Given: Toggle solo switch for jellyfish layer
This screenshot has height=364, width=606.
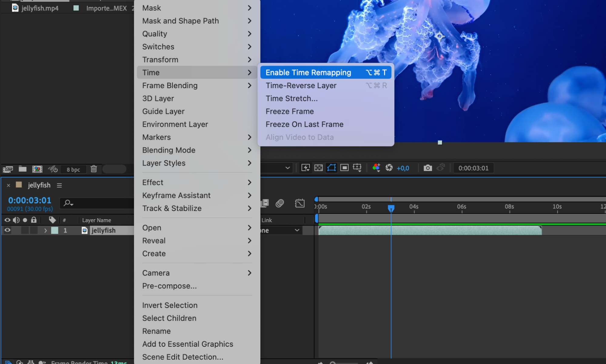Looking at the screenshot, I should [x=25, y=230].
